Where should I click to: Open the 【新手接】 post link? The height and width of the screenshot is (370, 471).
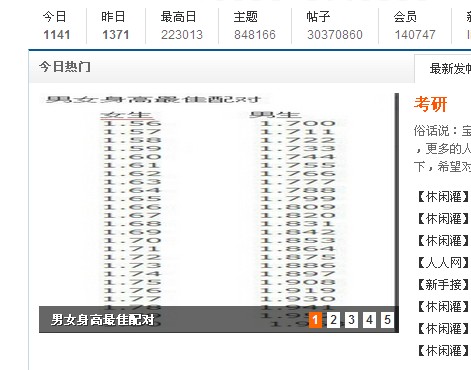click(x=443, y=285)
